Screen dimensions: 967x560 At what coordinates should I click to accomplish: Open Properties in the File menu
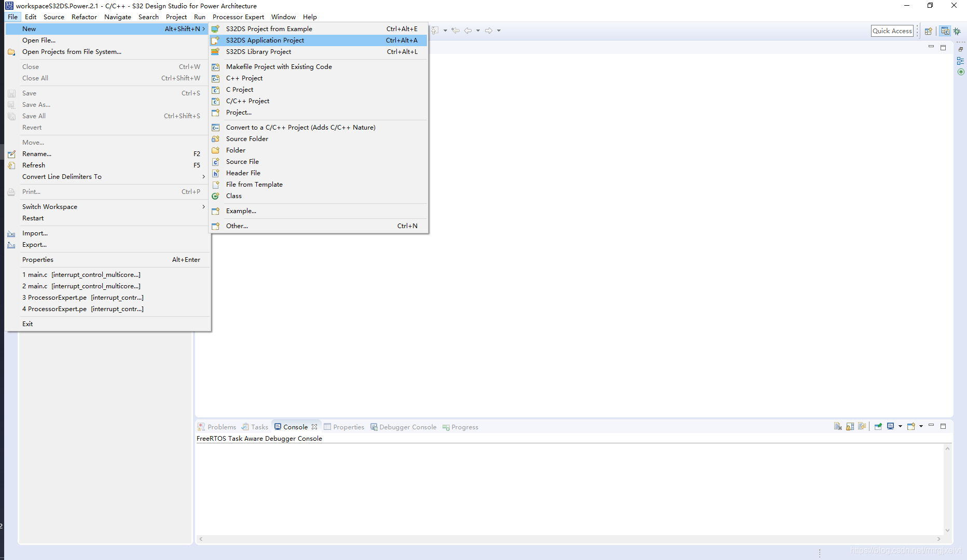pyautogui.click(x=107, y=259)
